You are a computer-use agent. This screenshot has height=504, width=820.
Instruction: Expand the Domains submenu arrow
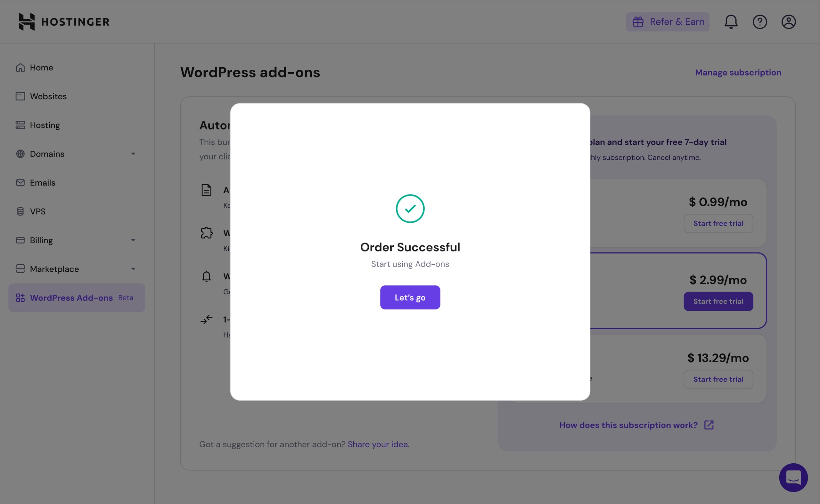pos(133,154)
